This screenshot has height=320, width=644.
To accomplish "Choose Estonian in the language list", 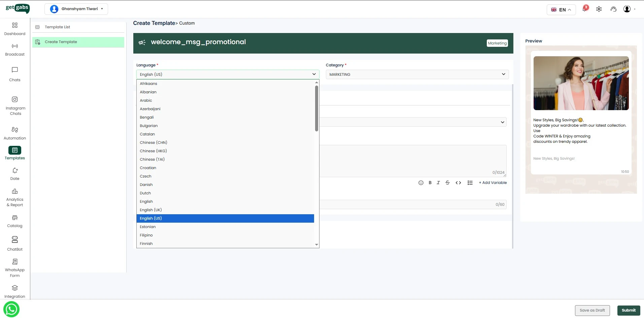I will [x=148, y=227].
